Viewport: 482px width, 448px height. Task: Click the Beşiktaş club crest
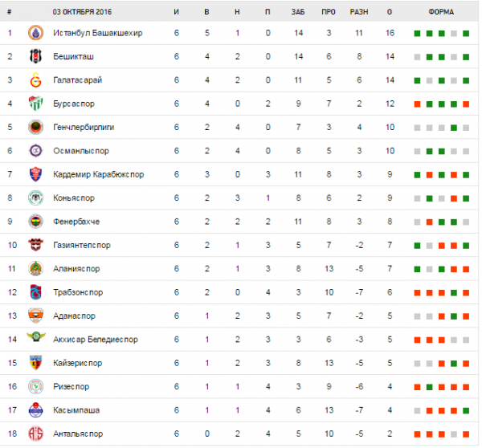[34, 57]
